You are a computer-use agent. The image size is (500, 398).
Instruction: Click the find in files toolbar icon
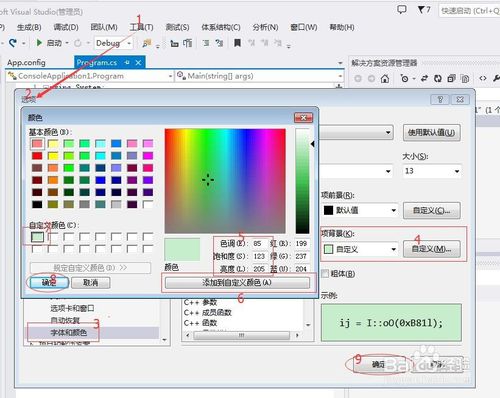[x=146, y=43]
